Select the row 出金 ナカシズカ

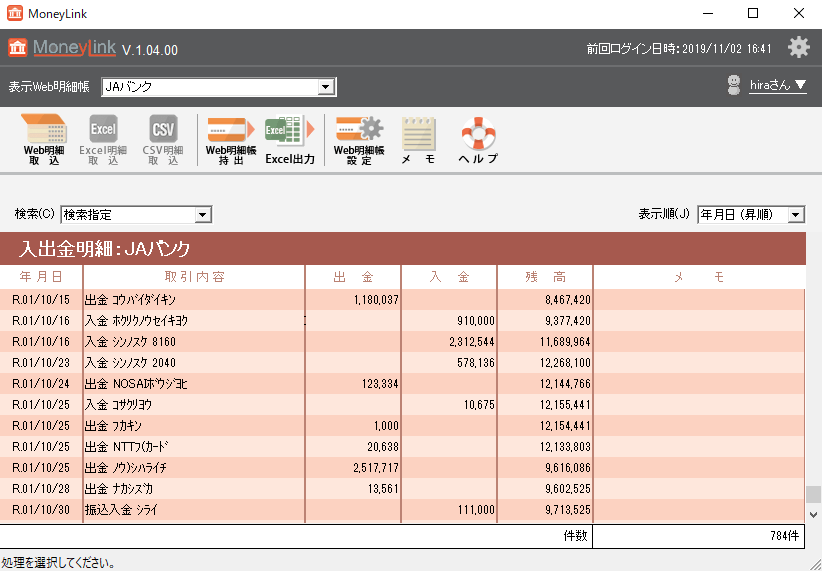click(402, 489)
